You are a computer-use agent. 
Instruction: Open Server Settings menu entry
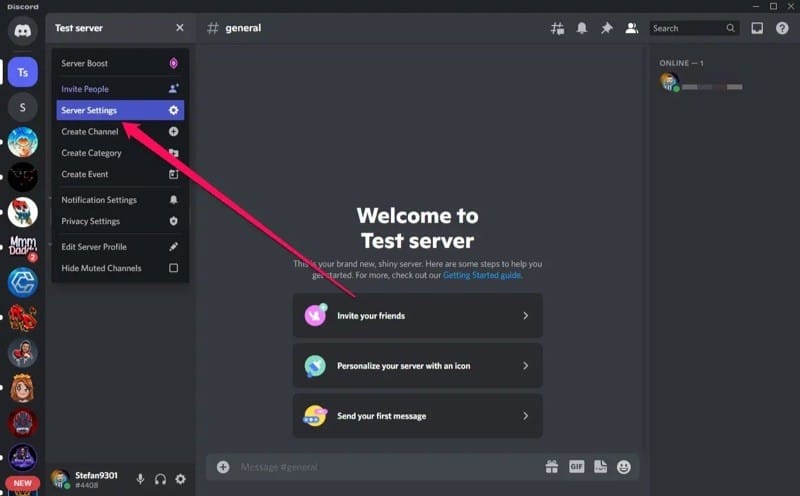pyautogui.click(x=120, y=110)
